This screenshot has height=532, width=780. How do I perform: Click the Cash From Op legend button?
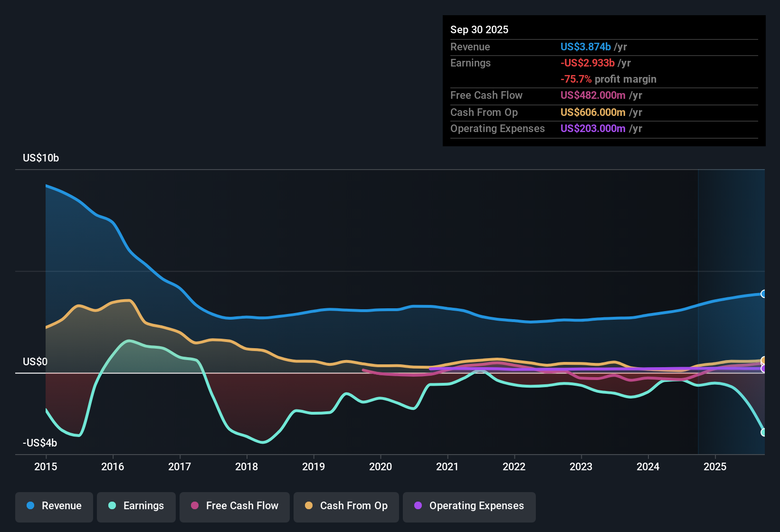tap(346, 506)
